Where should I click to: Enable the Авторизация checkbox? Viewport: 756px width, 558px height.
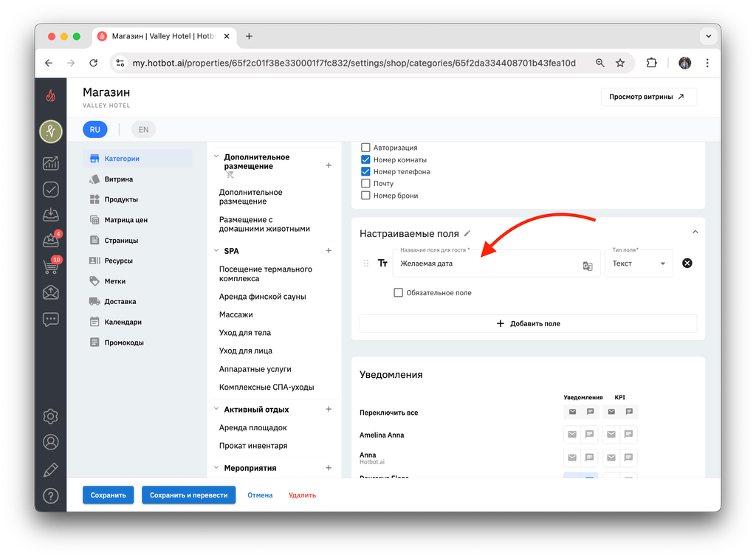tap(365, 148)
